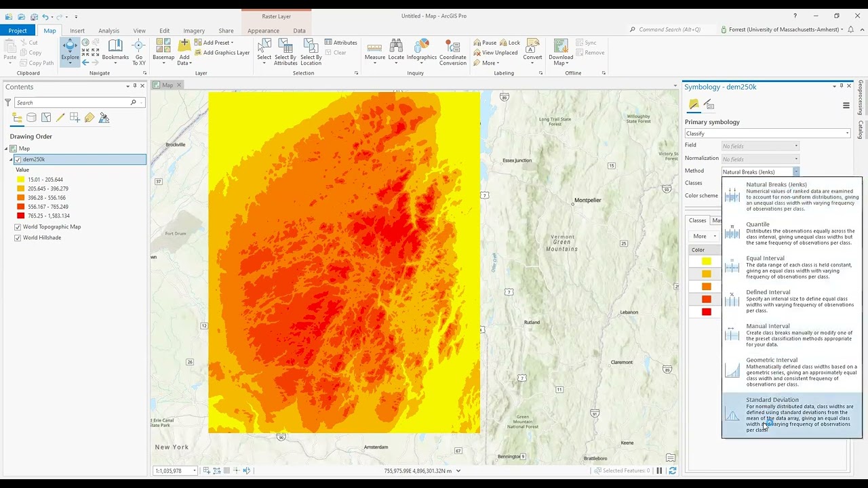Screen dimensions: 868x488
Task: Open the Bookmarks tool
Action: (x=115, y=50)
